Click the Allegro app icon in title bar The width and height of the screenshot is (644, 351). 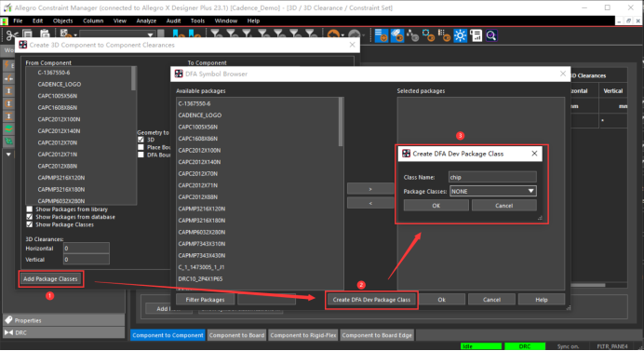7,7
